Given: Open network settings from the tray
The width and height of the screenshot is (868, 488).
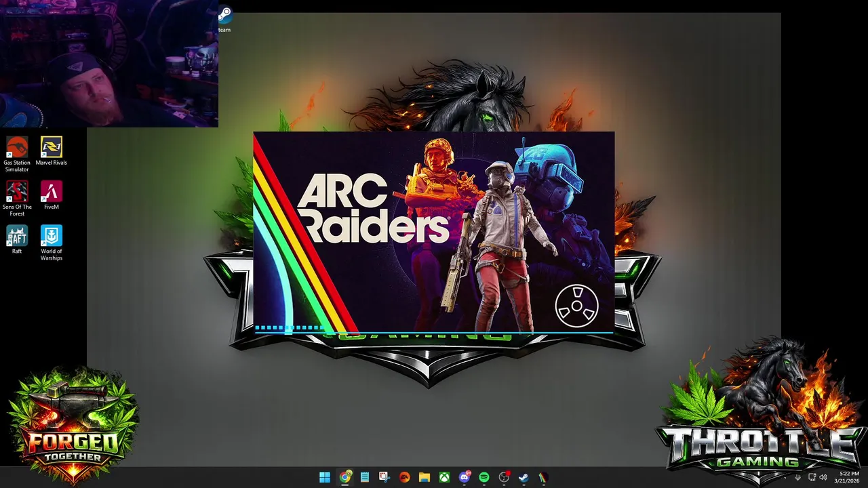Looking at the screenshot, I should click(812, 477).
